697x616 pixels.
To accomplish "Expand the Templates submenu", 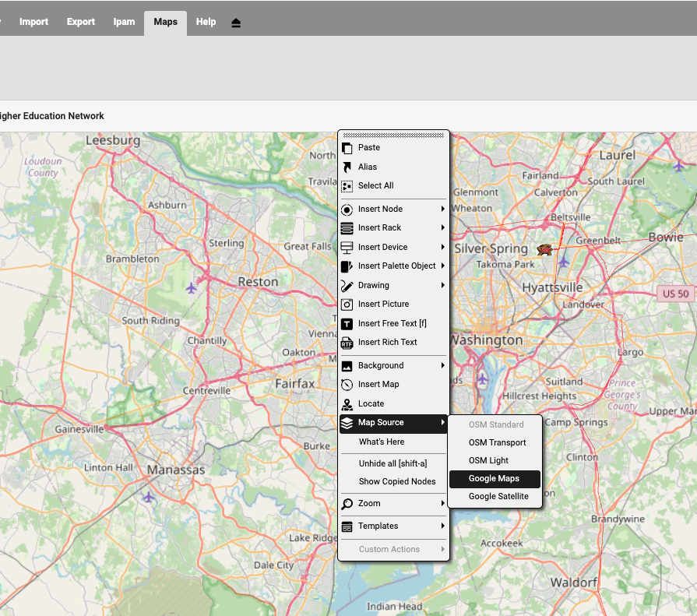I will click(x=442, y=526).
